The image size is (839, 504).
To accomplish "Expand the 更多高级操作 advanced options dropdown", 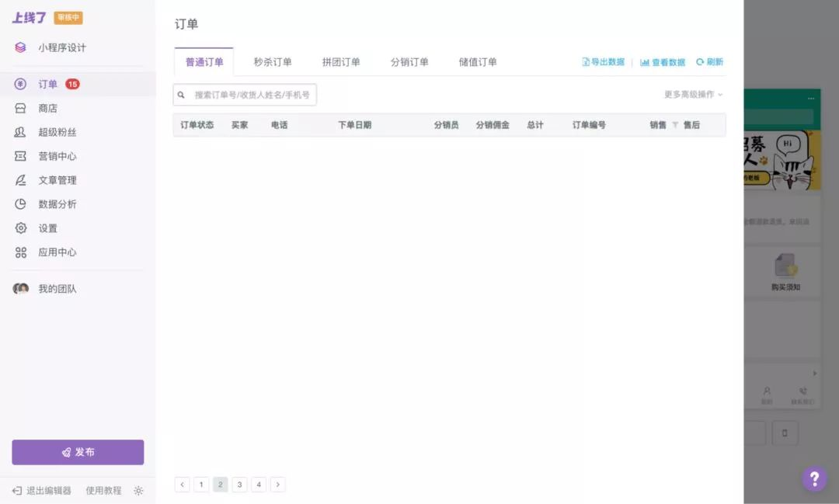I will [x=691, y=94].
